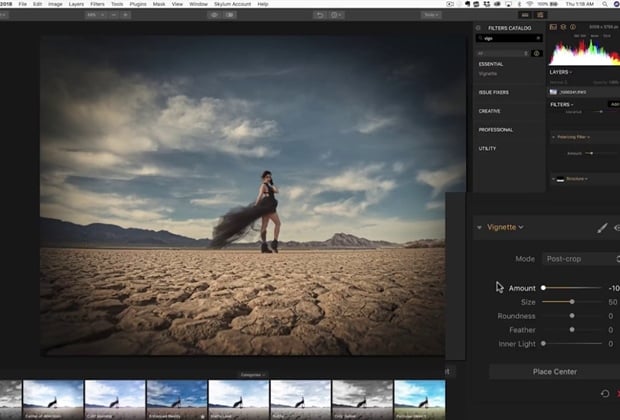Image resolution: width=620 pixels, height=420 pixels.
Task: Toggle the presets filmstrip panel icon
Action: point(525,15)
